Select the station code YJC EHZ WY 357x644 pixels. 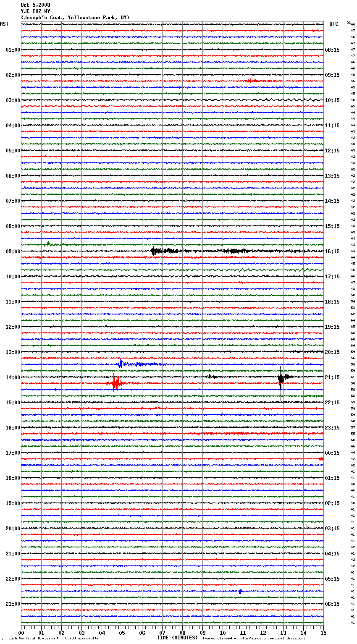[35, 11]
